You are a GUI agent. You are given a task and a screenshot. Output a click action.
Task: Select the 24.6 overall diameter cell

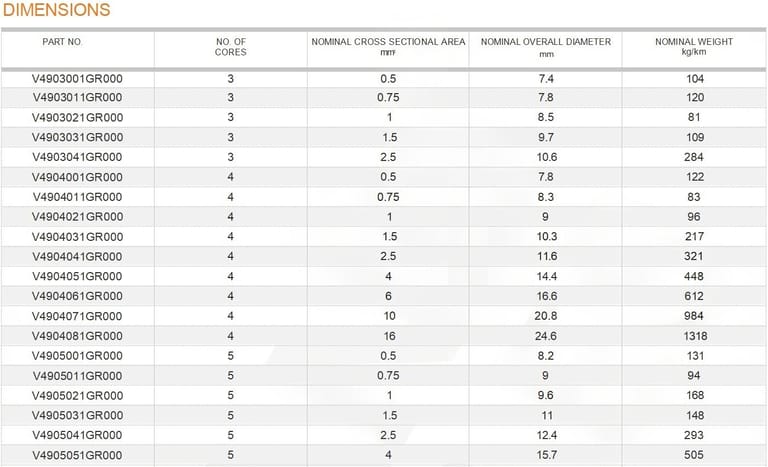(546, 336)
